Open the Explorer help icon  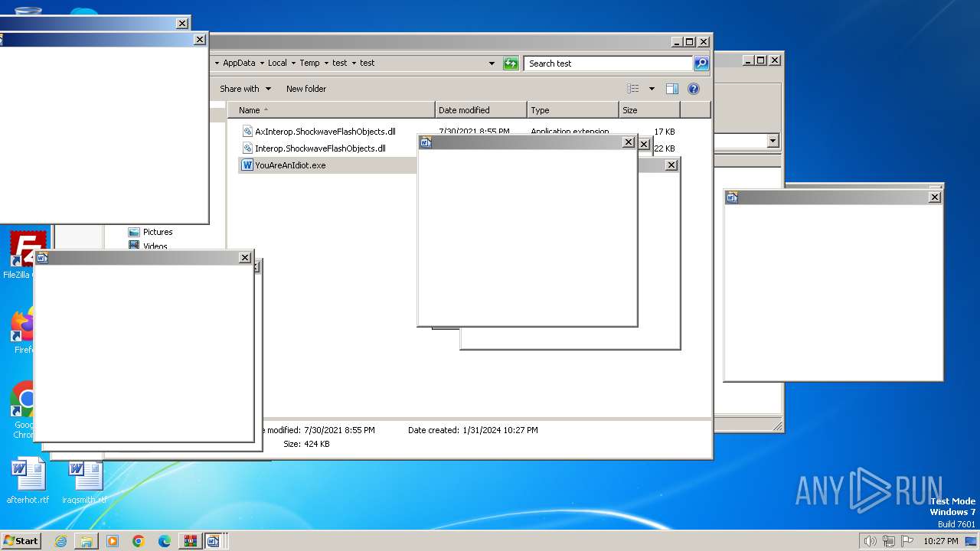694,89
